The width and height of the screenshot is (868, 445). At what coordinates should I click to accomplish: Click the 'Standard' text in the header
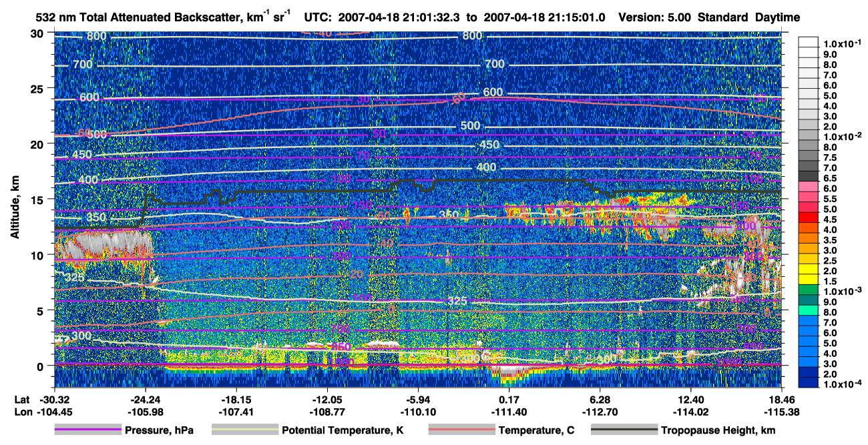(x=722, y=17)
